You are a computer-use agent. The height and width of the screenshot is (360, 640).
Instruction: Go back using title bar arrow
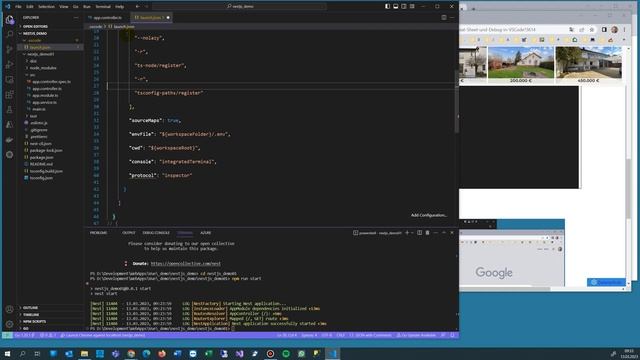[x=138, y=7]
